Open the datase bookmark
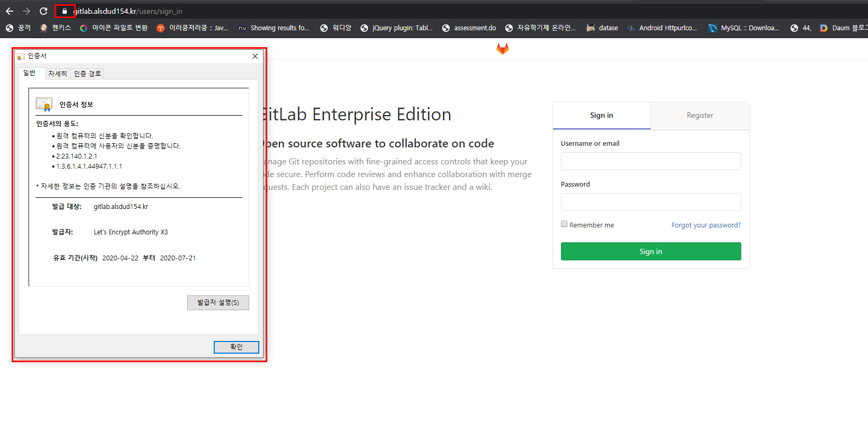 point(602,28)
